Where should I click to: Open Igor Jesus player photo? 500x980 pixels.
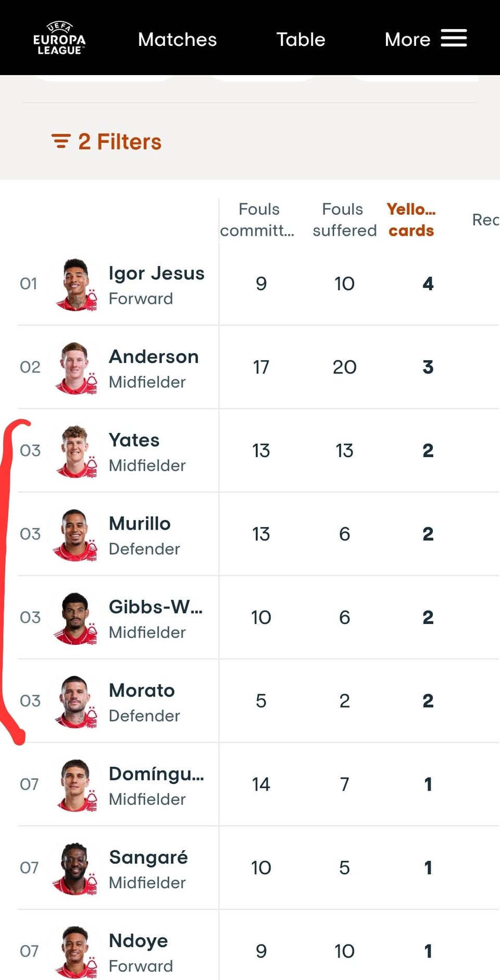point(76,284)
